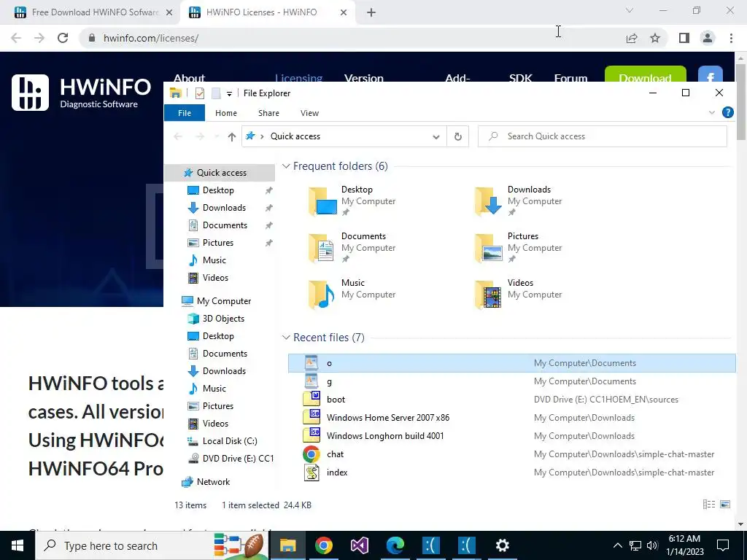Refresh the Quick access view

coord(458,136)
